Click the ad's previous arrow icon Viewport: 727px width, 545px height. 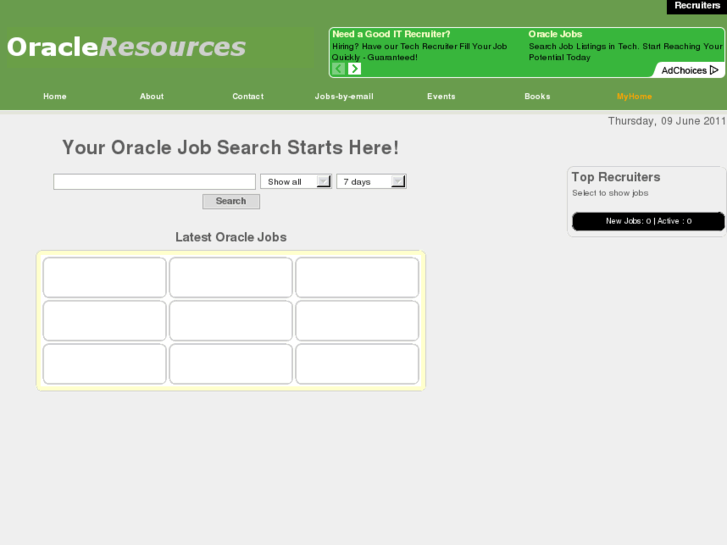(338, 69)
